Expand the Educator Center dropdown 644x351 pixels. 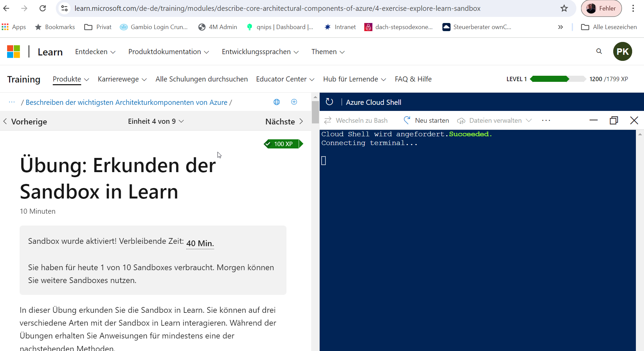(285, 79)
